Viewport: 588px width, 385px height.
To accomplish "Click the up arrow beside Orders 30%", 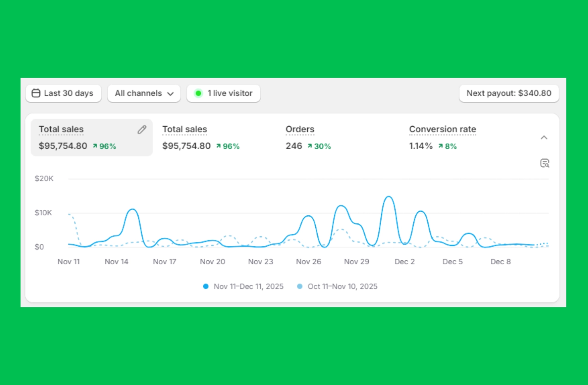I will click(310, 146).
